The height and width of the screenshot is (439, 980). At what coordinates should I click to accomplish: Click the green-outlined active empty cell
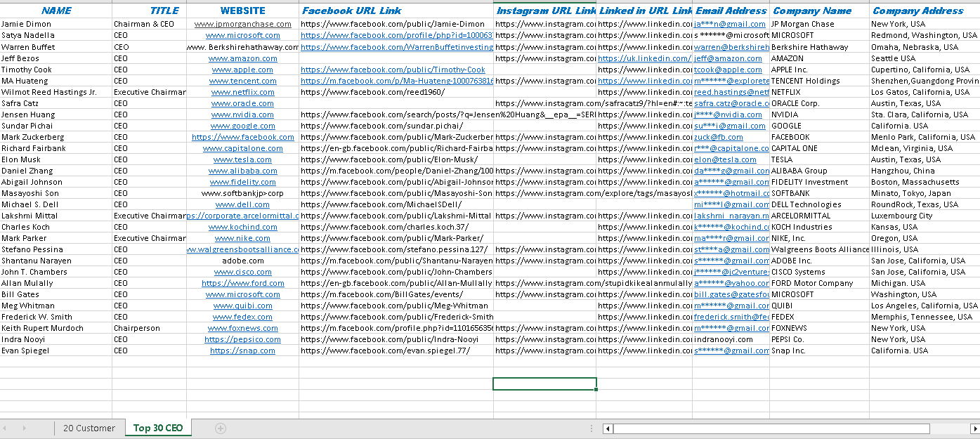pyautogui.click(x=544, y=384)
